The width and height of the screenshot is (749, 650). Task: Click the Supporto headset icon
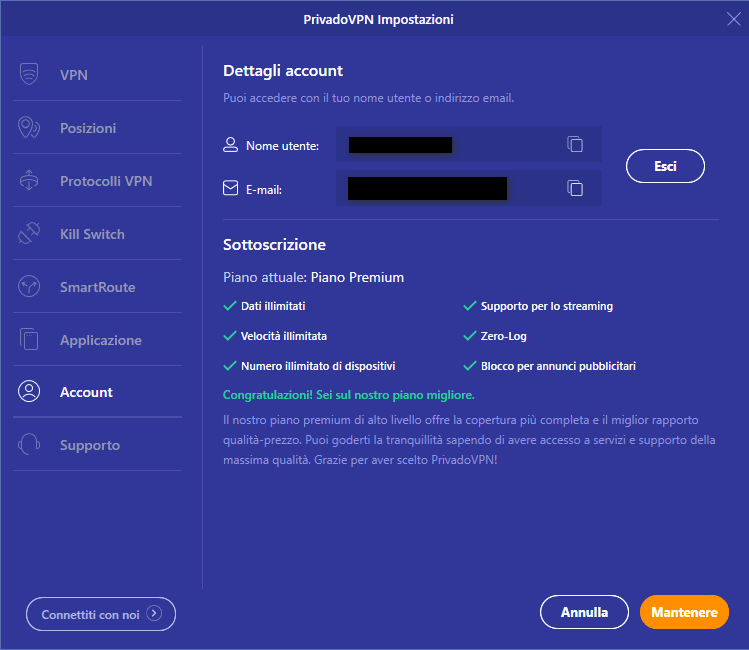pos(29,445)
